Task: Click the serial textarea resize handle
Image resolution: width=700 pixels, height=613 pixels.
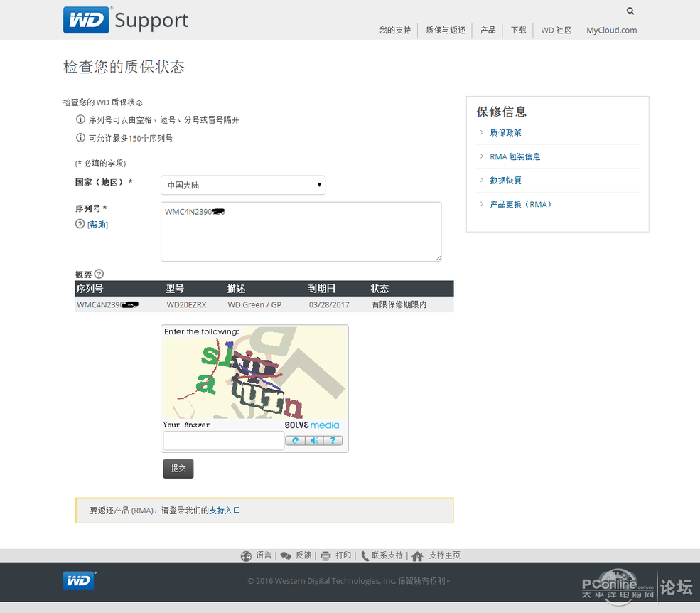Action: click(438, 258)
